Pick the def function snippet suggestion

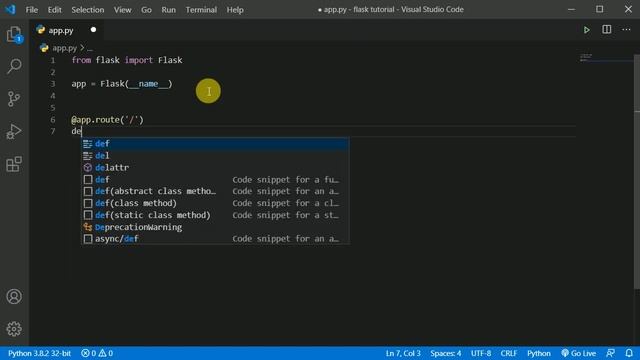215,180
